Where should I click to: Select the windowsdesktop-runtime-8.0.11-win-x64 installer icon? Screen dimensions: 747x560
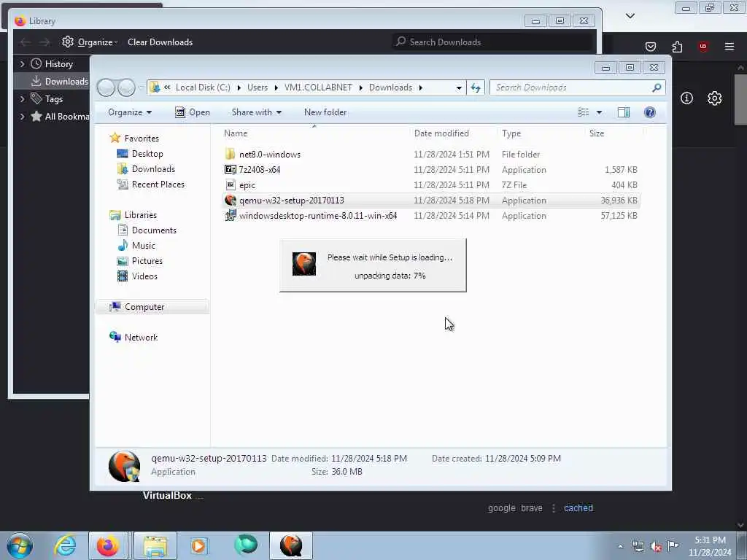231,216
